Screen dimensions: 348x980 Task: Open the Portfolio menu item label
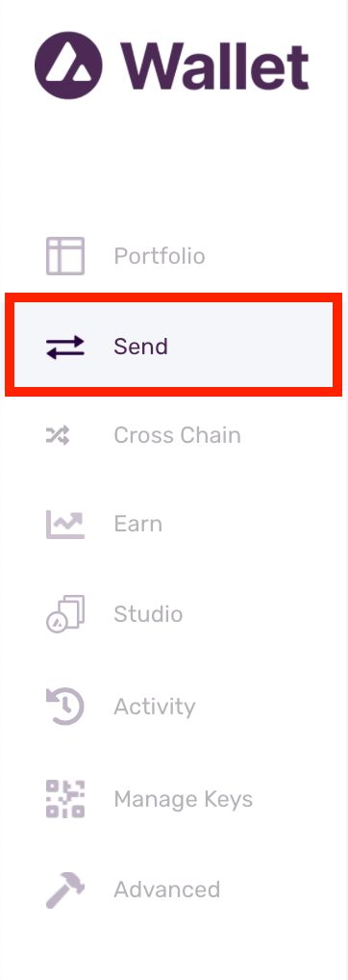[x=160, y=256]
